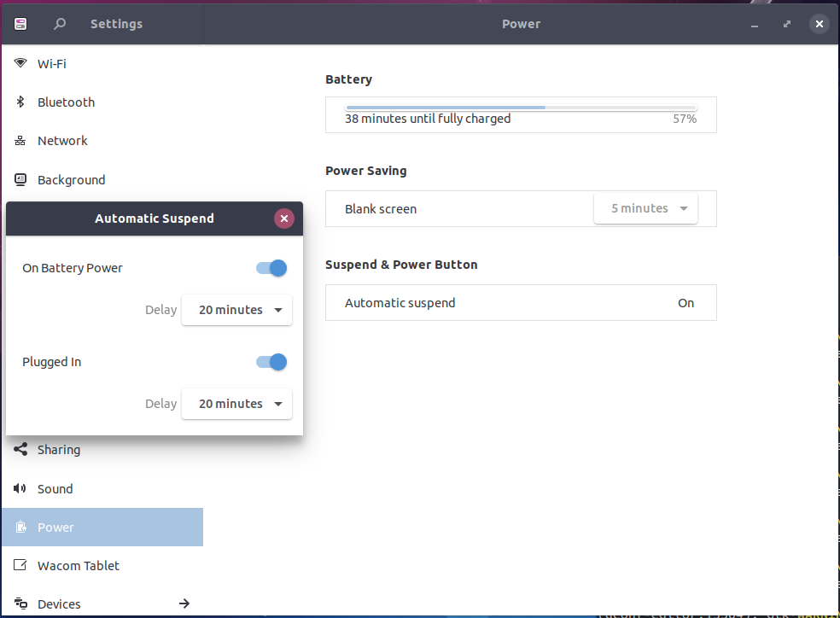Open the search magnifier in Settings header
This screenshot has width=840, height=618.
(x=60, y=24)
